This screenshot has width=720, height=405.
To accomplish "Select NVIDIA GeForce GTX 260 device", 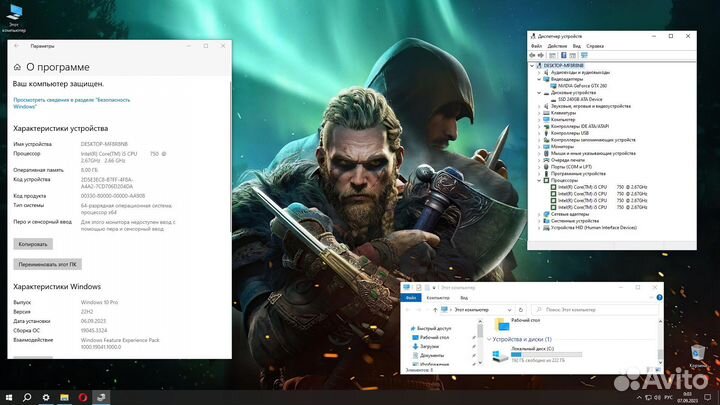I will coord(582,86).
